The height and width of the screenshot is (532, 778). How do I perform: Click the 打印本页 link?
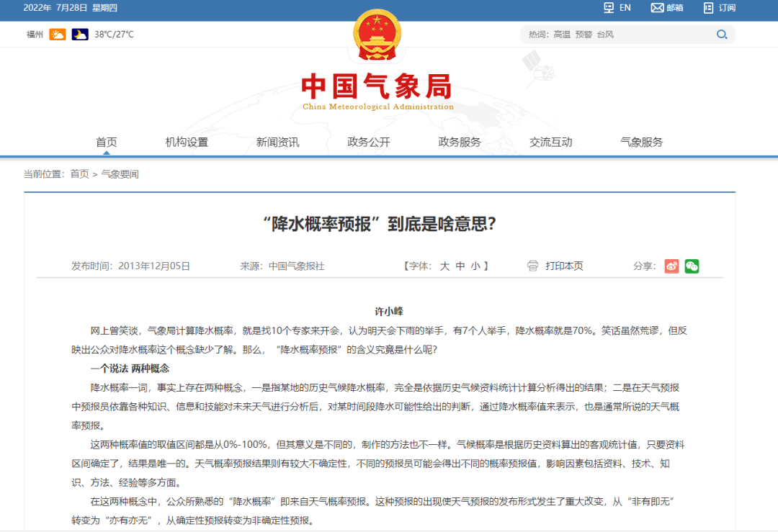564,266
